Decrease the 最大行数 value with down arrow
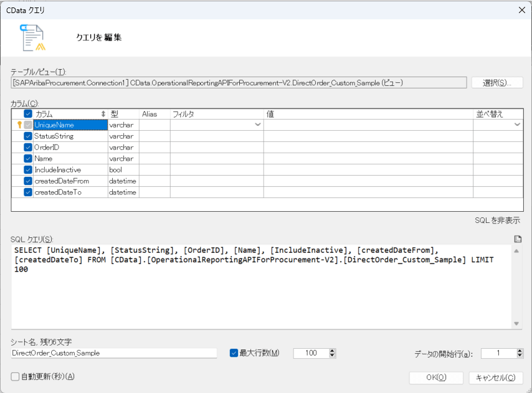Screen dimensions: 532x393 point(333,356)
